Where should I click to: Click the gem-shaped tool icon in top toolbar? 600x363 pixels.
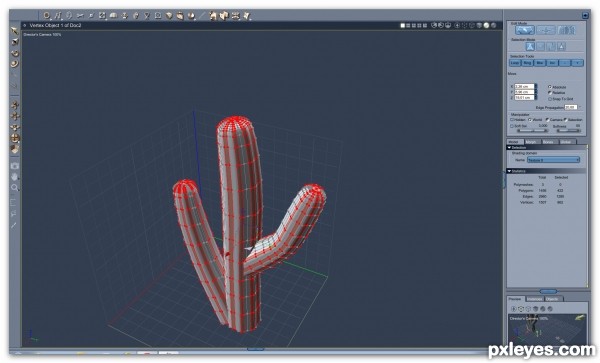169,16
